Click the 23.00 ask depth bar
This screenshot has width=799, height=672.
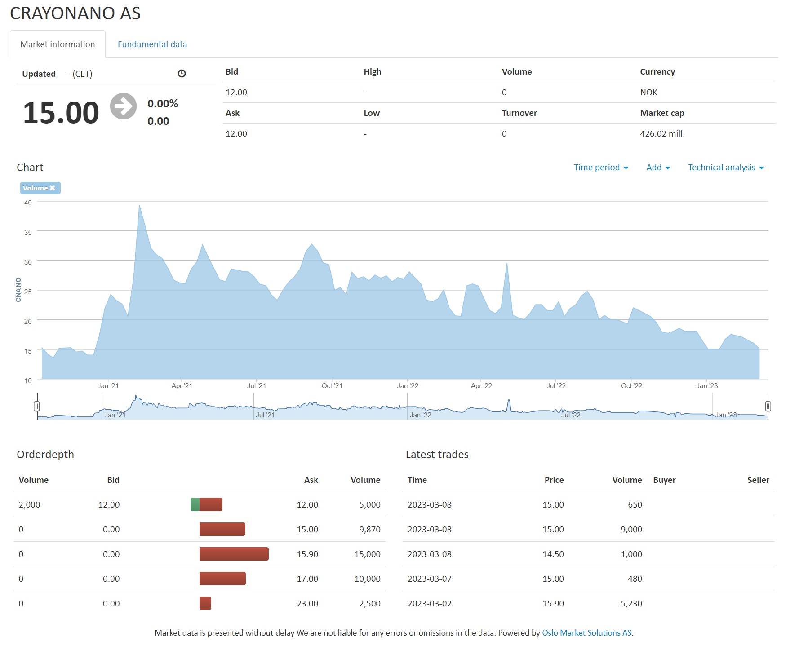pyautogui.click(x=205, y=603)
